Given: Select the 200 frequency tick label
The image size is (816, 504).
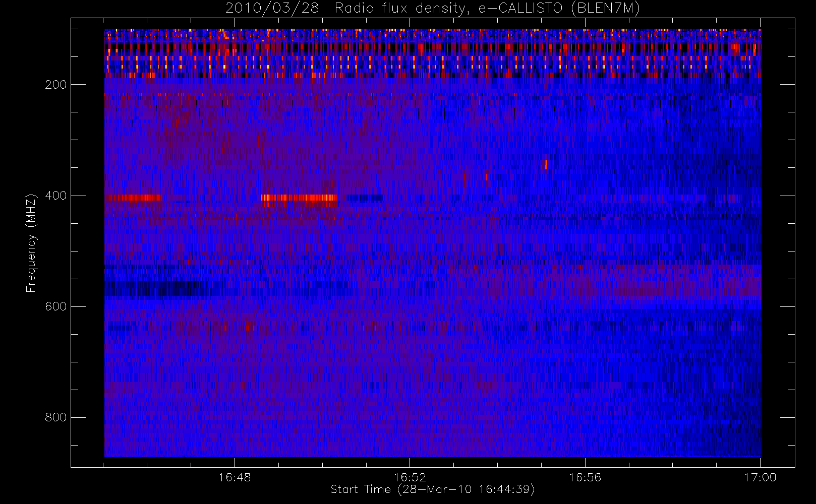Looking at the screenshot, I should click(x=56, y=85).
